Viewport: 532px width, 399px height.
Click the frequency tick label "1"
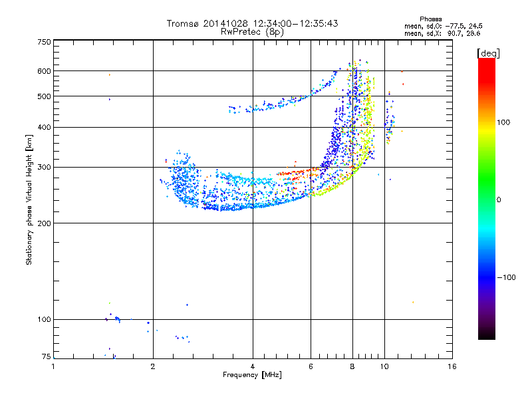(x=53, y=366)
